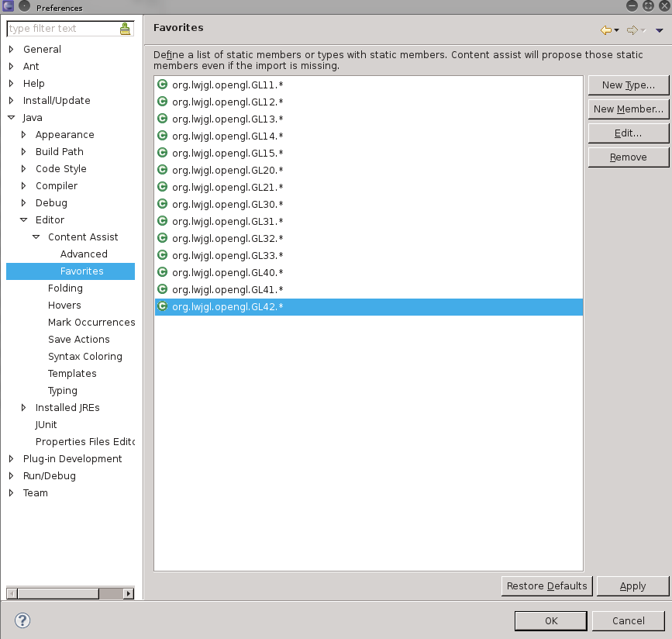Viewport: 672px width, 639px height.
Task: Open the Templates preference page
Action: (72, 374)
